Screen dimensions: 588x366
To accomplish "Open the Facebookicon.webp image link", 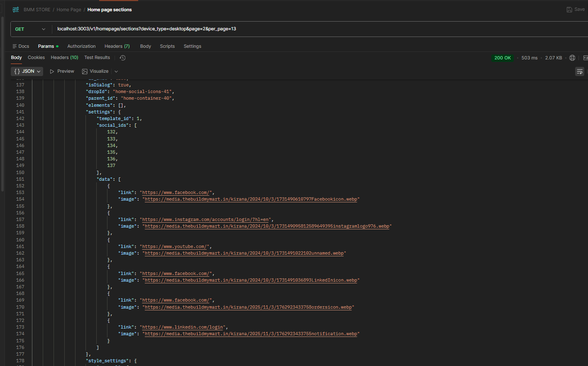I will click(x=251, y=199).
